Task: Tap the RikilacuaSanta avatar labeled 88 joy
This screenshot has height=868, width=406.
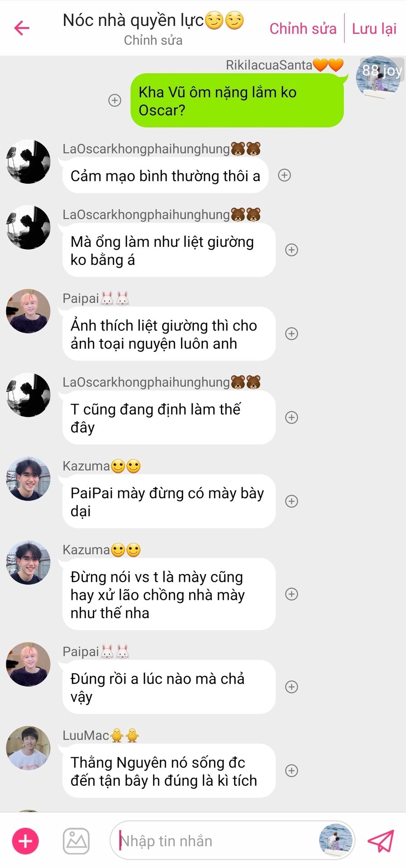Action: (x=379, y=77)
